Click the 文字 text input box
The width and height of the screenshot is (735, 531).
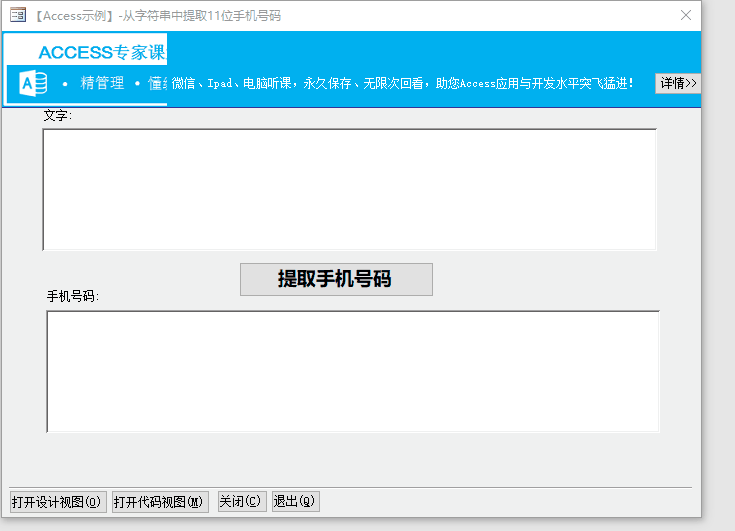pyautogui.click(x=349, y=189)
